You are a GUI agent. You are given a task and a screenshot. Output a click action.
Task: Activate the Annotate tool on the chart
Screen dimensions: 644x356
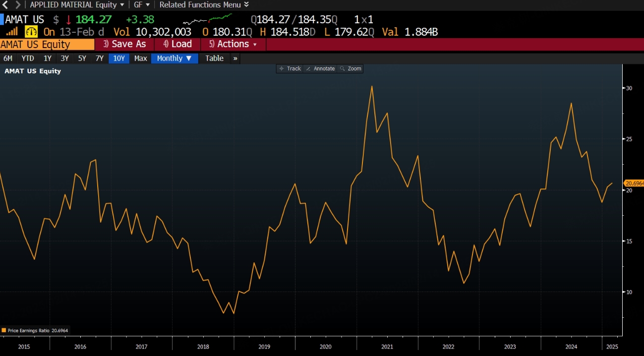click(320, 68)
